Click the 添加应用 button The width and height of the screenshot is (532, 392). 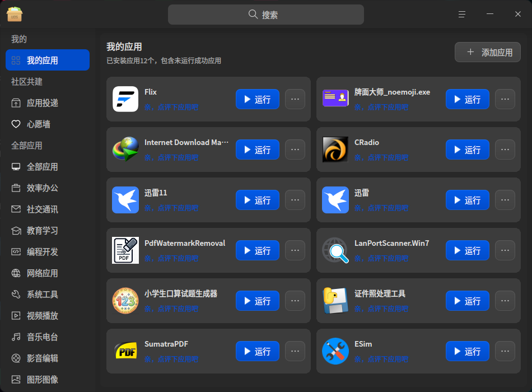488,52
